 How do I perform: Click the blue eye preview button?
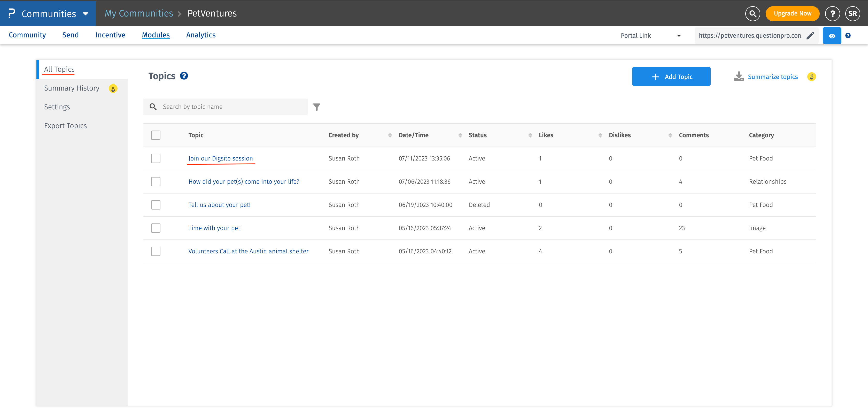(x=832, y=36)
